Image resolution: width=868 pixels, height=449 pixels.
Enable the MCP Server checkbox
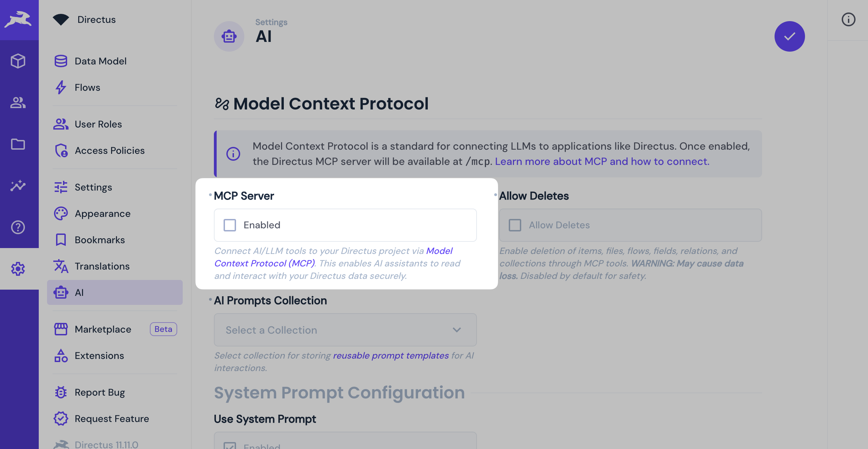229,225
